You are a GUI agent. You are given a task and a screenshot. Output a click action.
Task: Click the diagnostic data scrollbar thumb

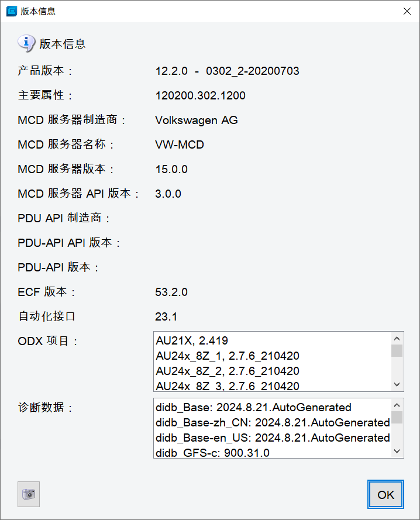click(x=397, y=417)
